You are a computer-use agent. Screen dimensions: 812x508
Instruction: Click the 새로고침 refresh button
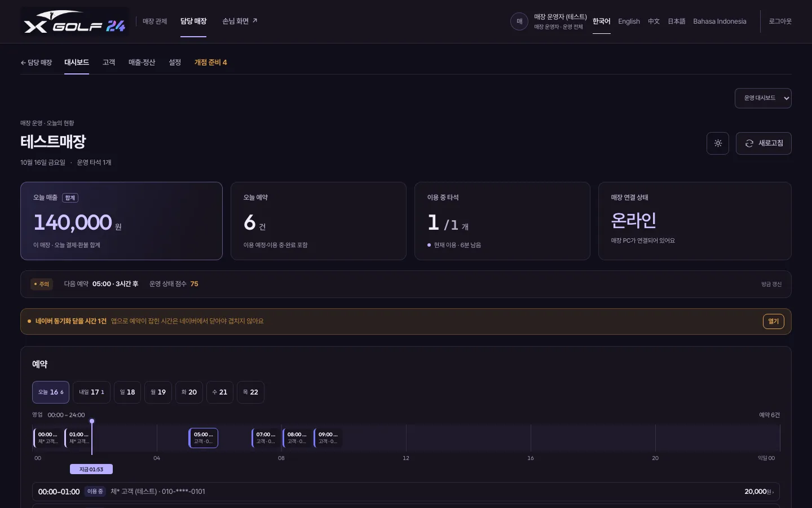tap(764, 143)
